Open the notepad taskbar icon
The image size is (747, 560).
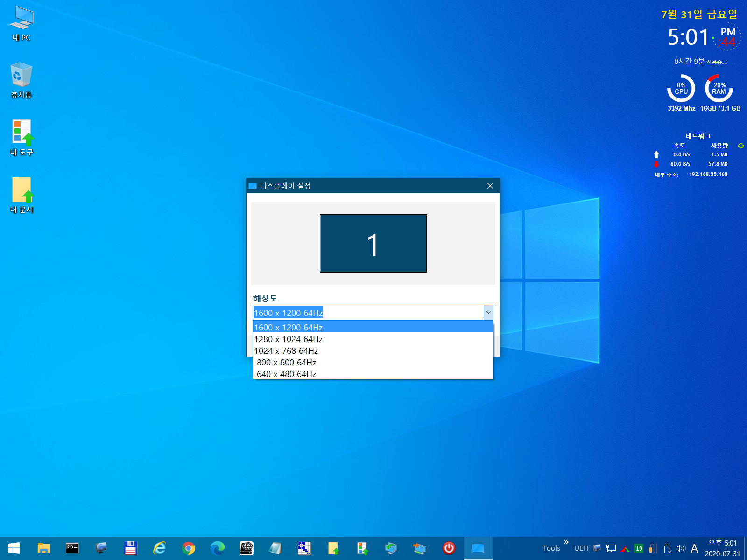pos(275,548)
